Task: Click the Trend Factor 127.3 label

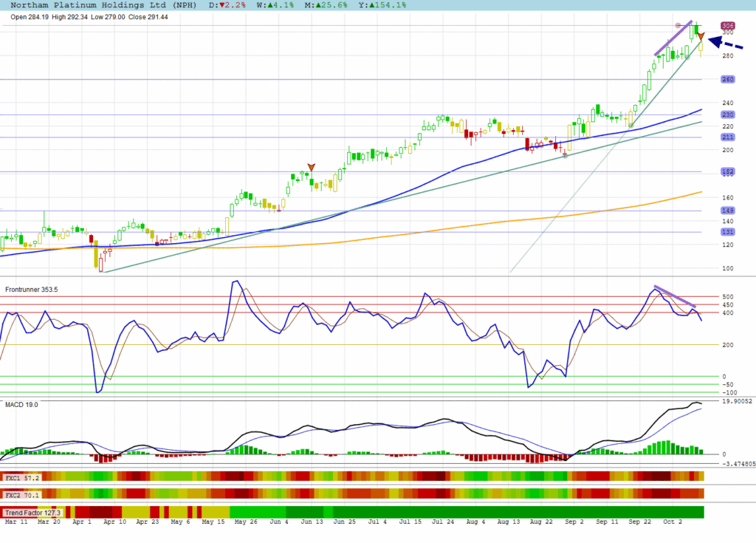Action: click(32, 512)
